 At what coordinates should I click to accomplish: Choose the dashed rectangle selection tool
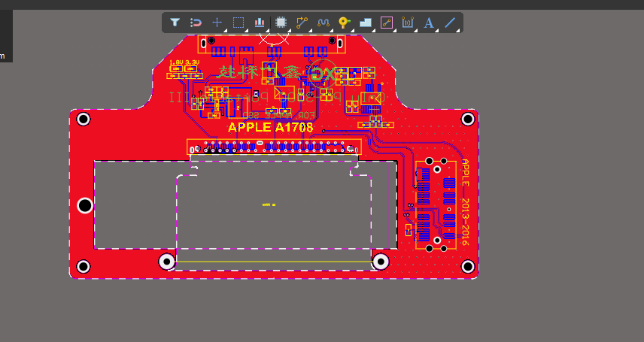coord(238,22)
